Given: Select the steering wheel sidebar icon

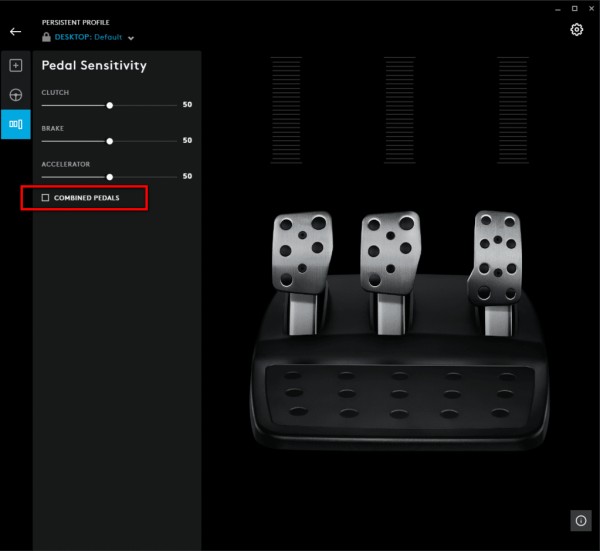Looking at the screenshot, I should tap(16, 95).
